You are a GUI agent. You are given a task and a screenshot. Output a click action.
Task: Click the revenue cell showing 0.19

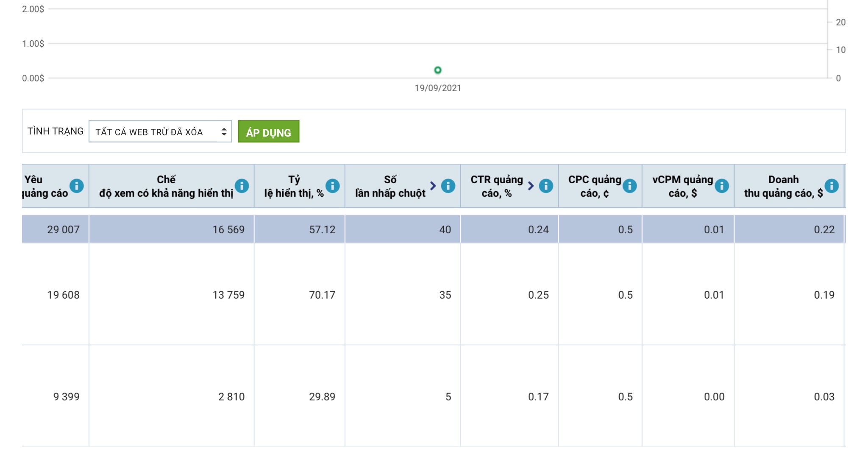click(x=824, y=295)
